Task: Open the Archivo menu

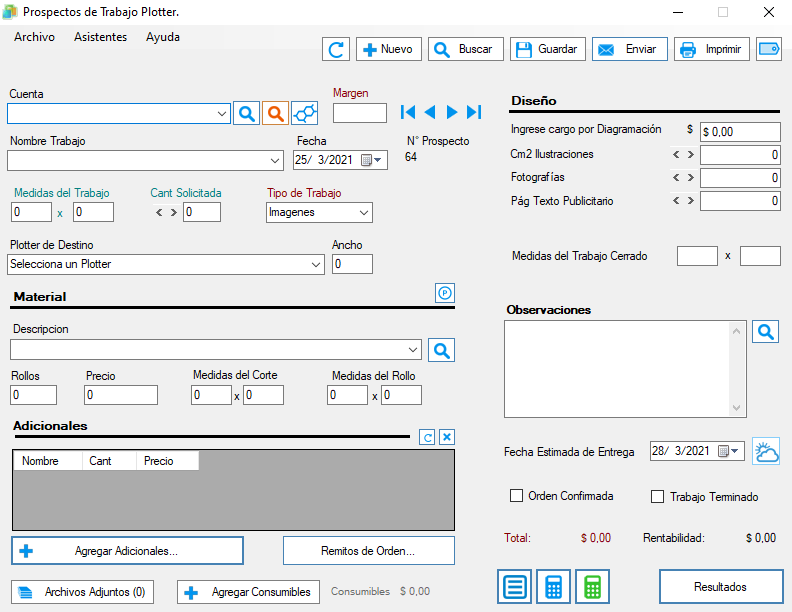Action: pos(34,37)
